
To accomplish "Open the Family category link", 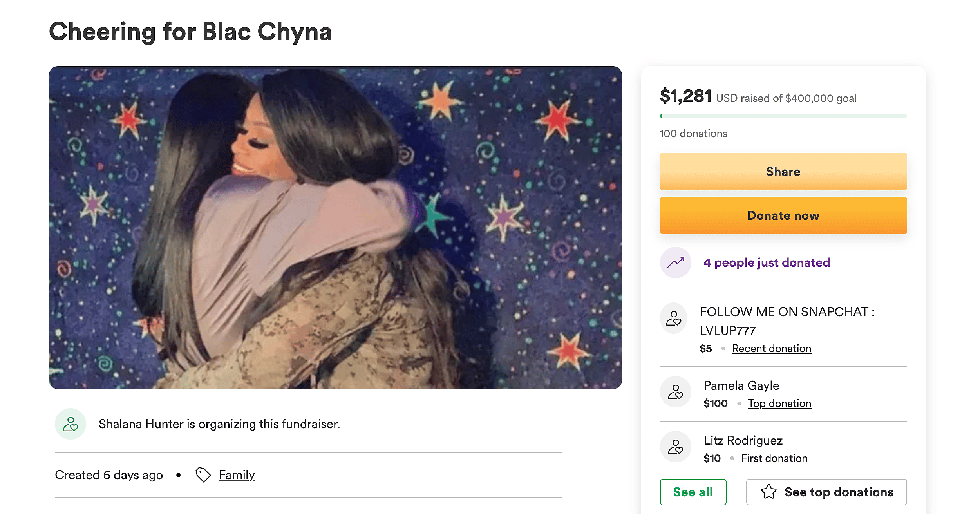I will (236, 474).
